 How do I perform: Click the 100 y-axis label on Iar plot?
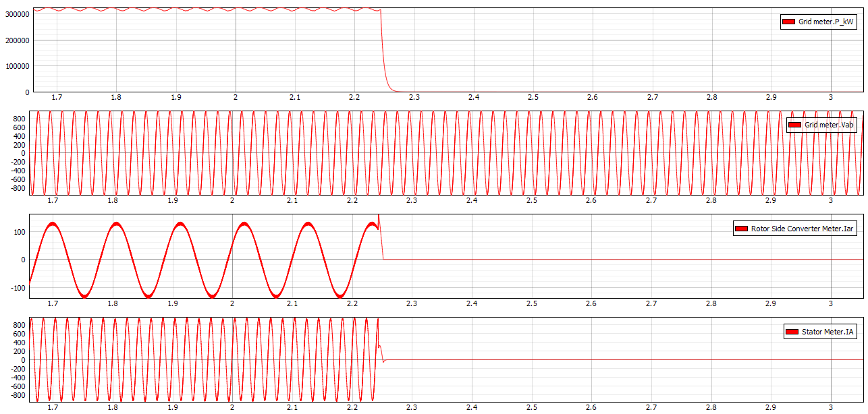(19, 232)
